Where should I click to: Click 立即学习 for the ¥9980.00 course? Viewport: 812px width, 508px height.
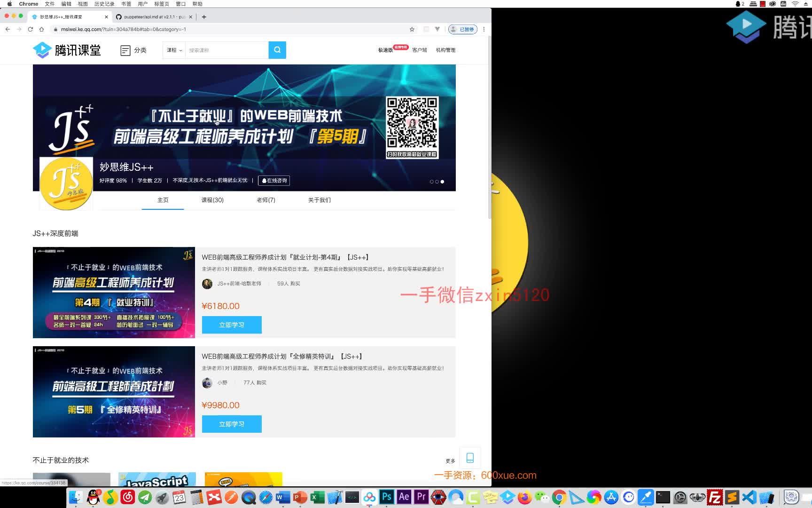(232, 424)
